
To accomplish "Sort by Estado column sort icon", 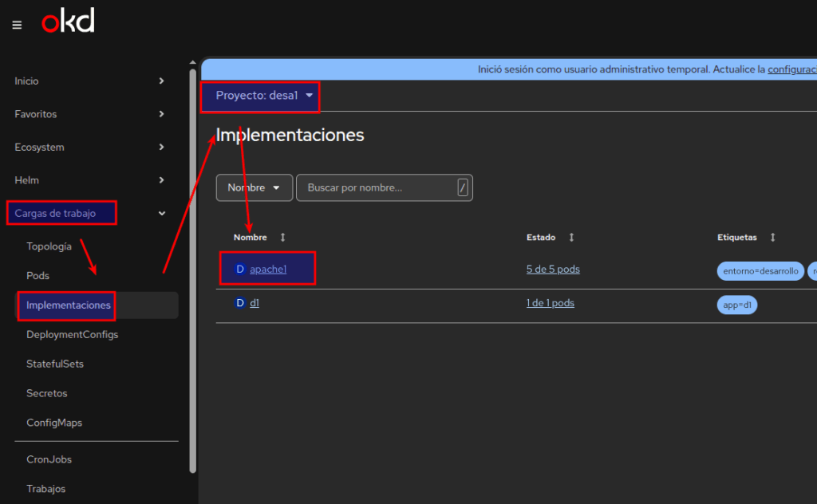I will 571,238.
